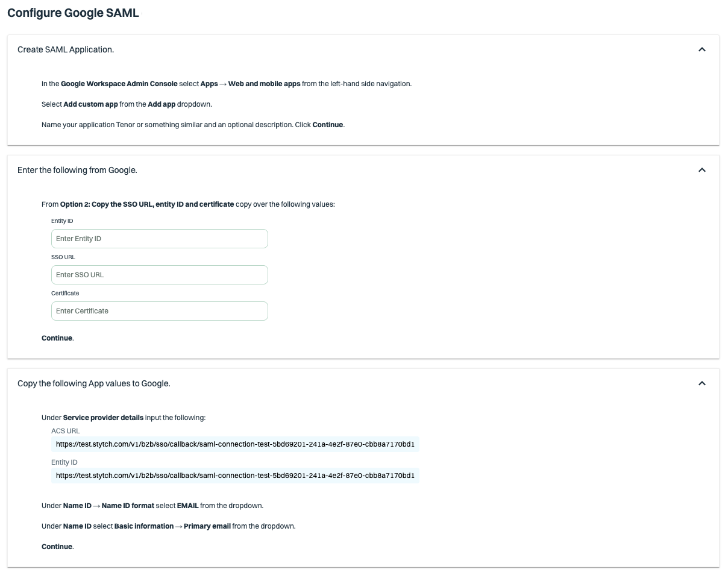Click the Certificate field label

pos(65,294)
